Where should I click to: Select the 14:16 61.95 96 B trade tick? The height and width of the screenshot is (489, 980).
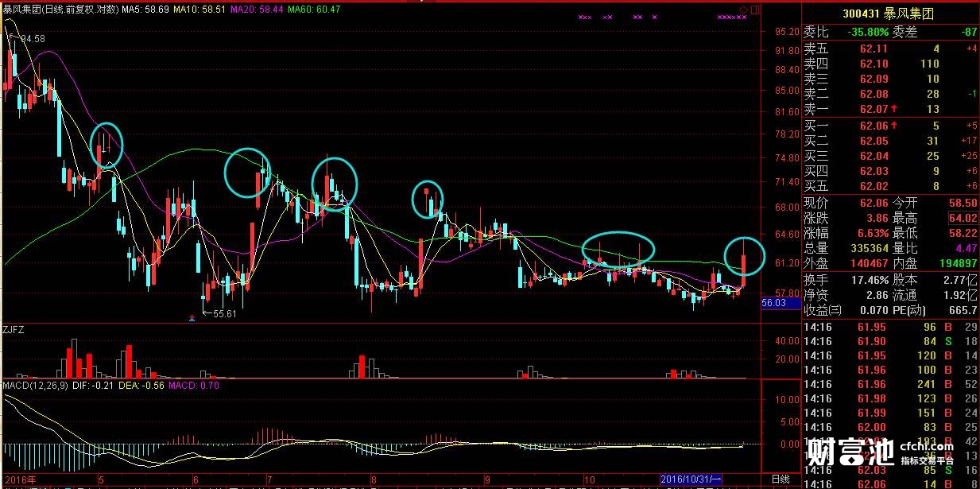[x=891, y=327]
